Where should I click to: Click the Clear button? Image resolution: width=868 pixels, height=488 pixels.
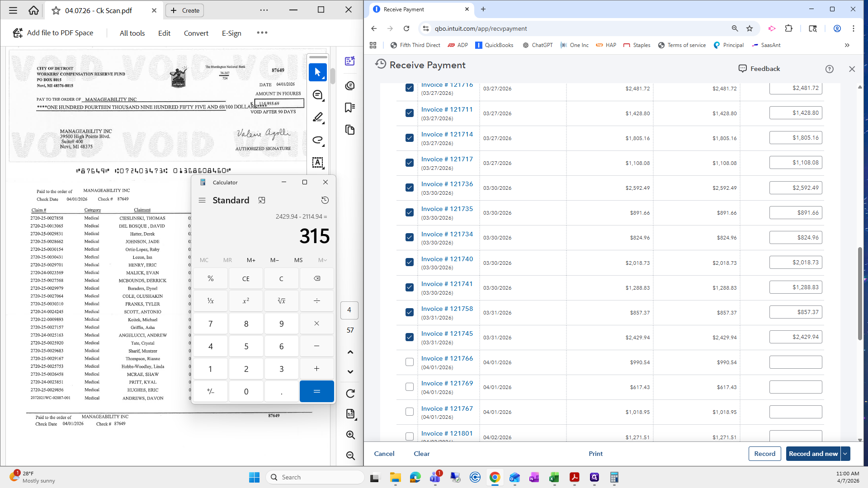[x=421, y=454]
